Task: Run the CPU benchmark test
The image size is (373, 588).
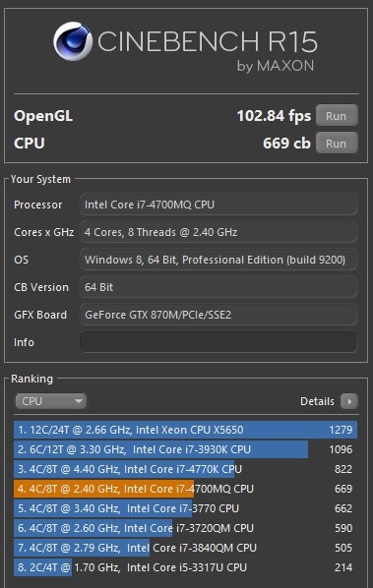Action: [337, 144]
